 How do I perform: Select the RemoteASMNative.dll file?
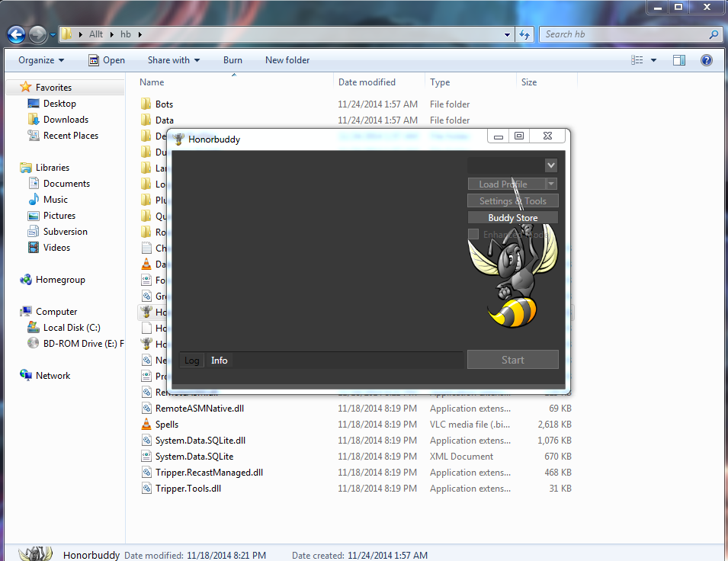coord(200,409)
